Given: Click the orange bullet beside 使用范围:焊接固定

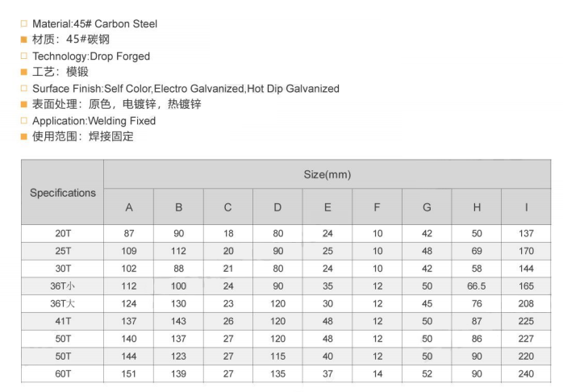Looking at the screenshot, I should click(24, 137).
